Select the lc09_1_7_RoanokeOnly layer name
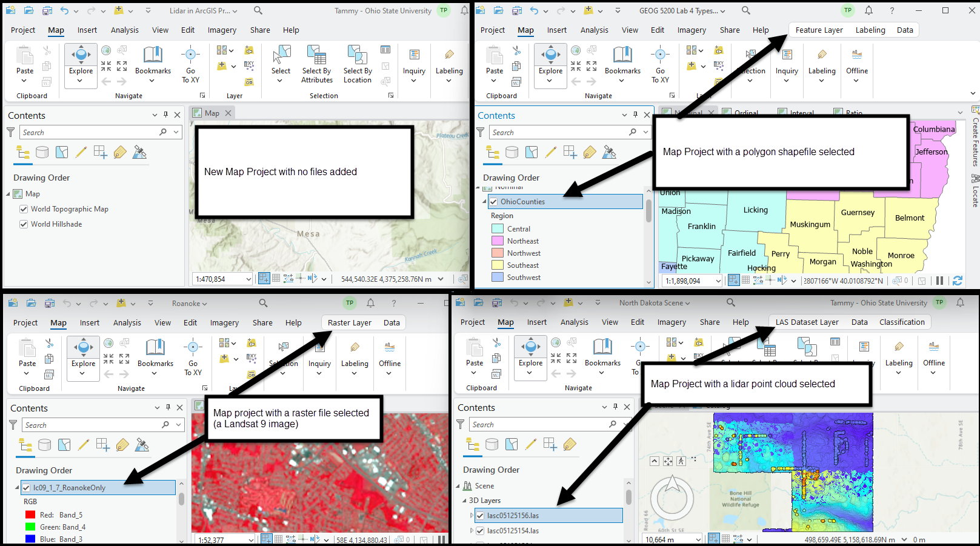 (69, 488)
